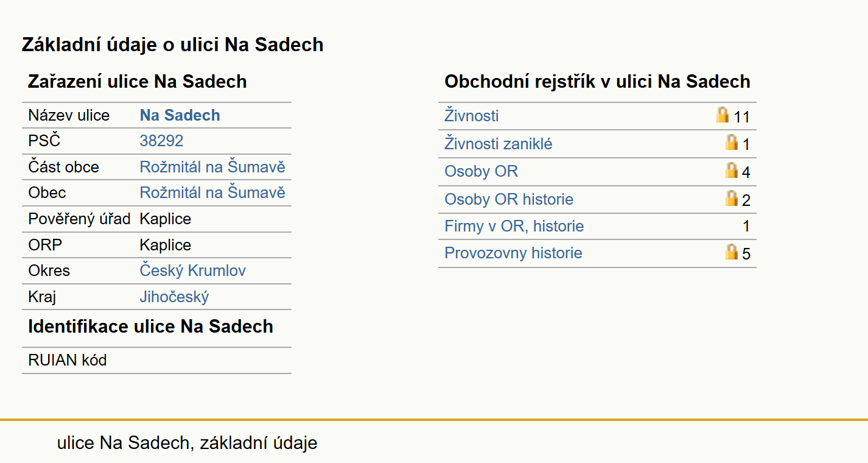Screen dimensions: 868x463
Task: Open Firmy v OR, historie link
Action: coord(514,226)
